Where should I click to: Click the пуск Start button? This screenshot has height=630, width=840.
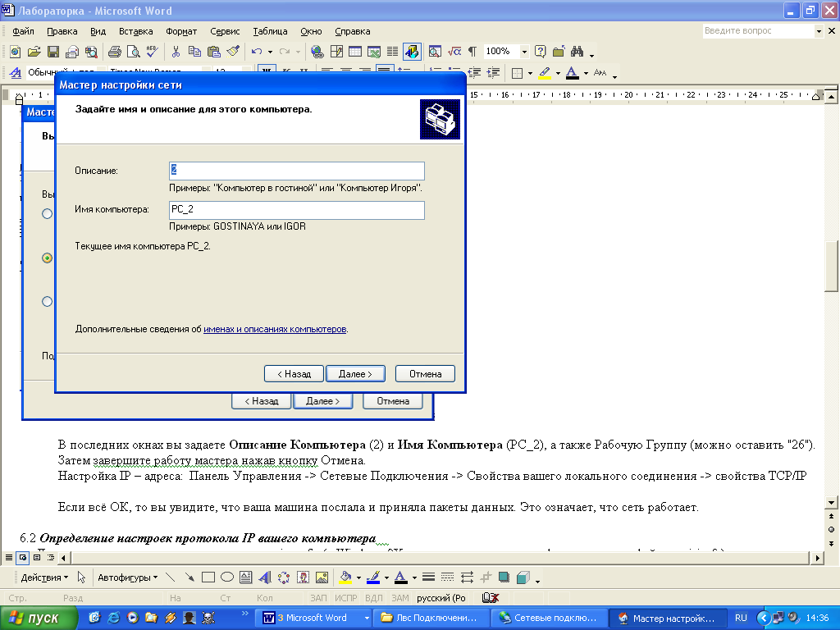point(39,618)
